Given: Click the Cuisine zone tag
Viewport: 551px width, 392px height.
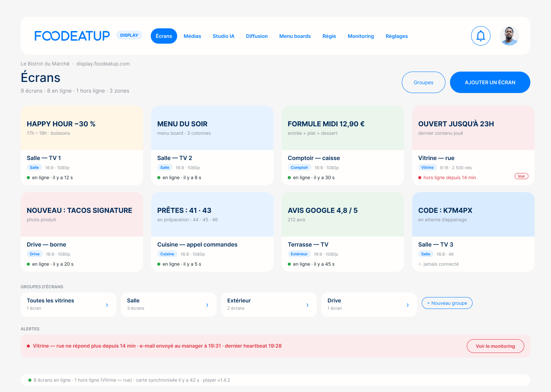Looking at the screenshot, I should 167,254.
